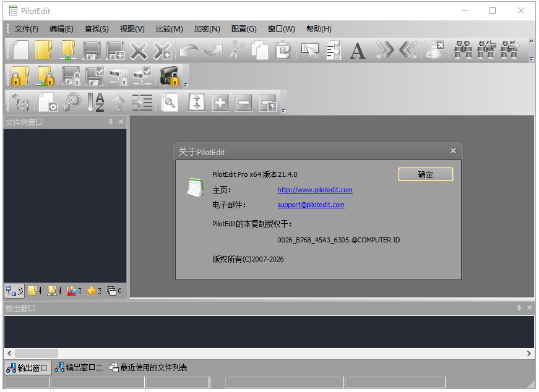Click the binoculars find next icon

(x=510, y=50)
